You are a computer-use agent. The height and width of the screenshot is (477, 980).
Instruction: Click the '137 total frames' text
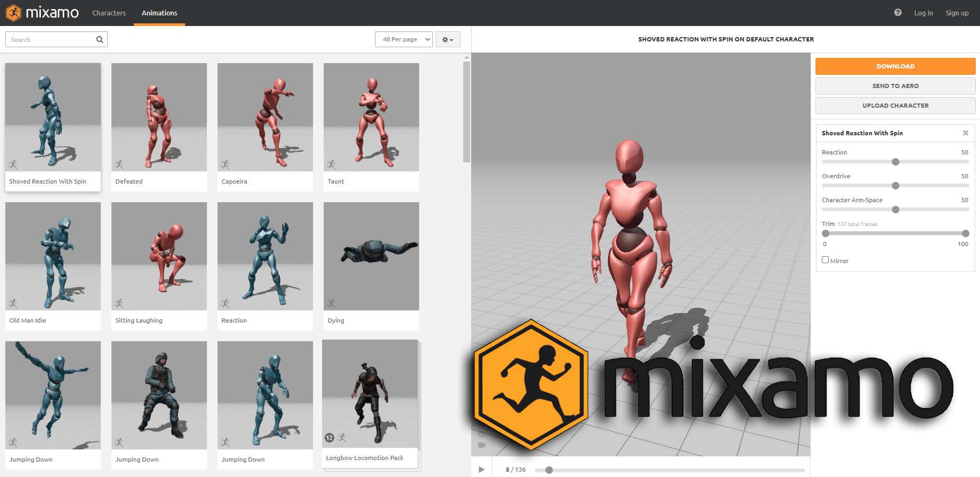(x=857, y=224)
